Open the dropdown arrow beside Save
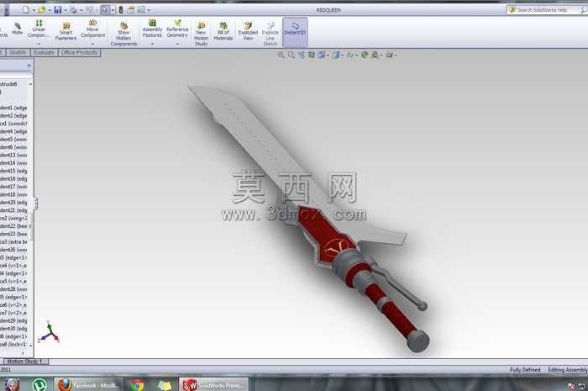Image resolution: width=588 pixels, height=391 pixels. (x=66, y=10)
